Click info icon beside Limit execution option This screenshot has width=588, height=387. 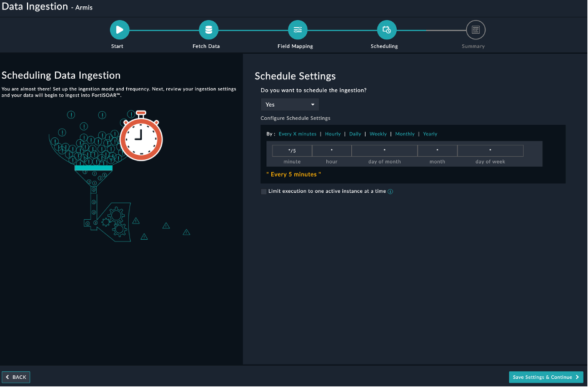click(391, 192)
